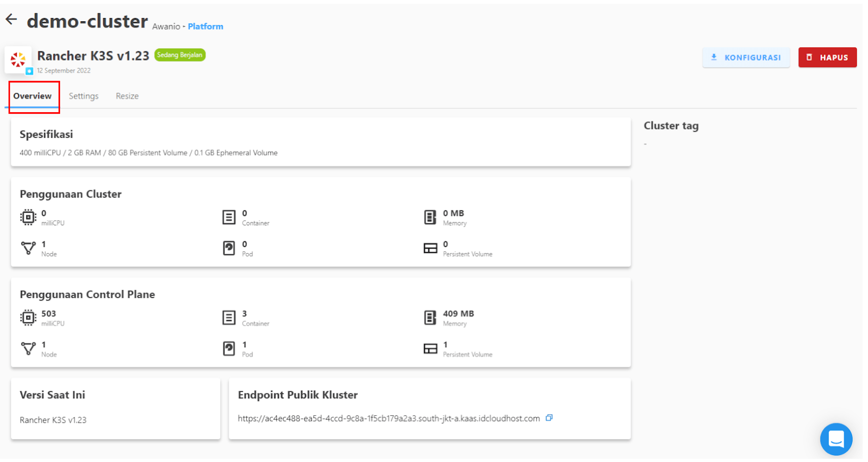Screen dimensions: 868x462
Task: Click the Control Plane milliCPU icon
Action: tap(28, 317)
